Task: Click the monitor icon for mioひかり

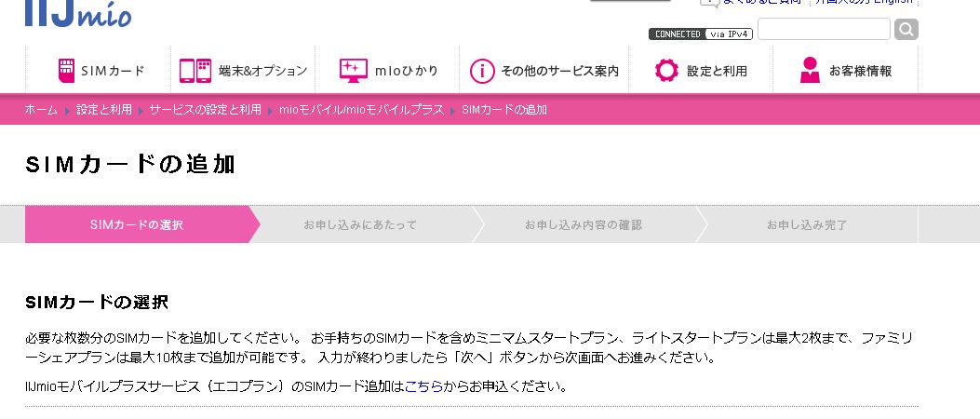Action: pos(354,71)
